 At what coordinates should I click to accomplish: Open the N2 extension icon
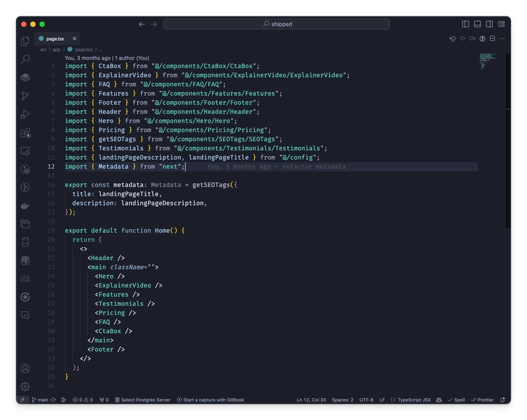tap(25, 278)
